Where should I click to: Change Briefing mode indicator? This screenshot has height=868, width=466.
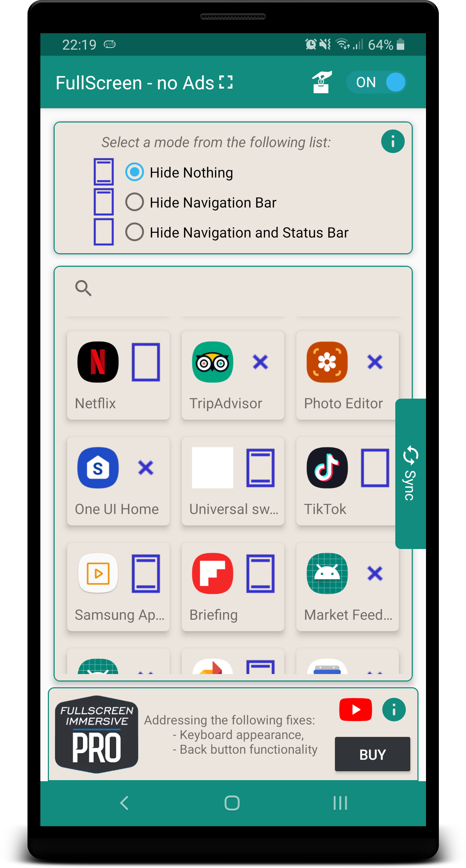(x=260, y=574)
